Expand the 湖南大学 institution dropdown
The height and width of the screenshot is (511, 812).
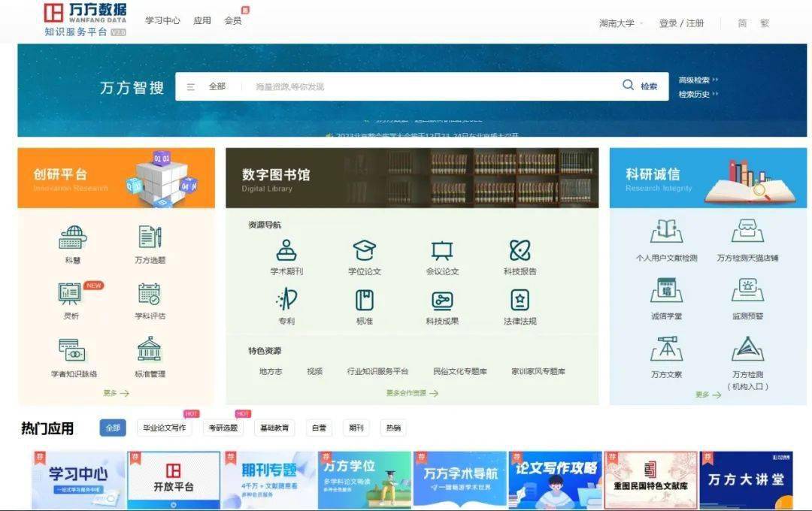(621, 23)
